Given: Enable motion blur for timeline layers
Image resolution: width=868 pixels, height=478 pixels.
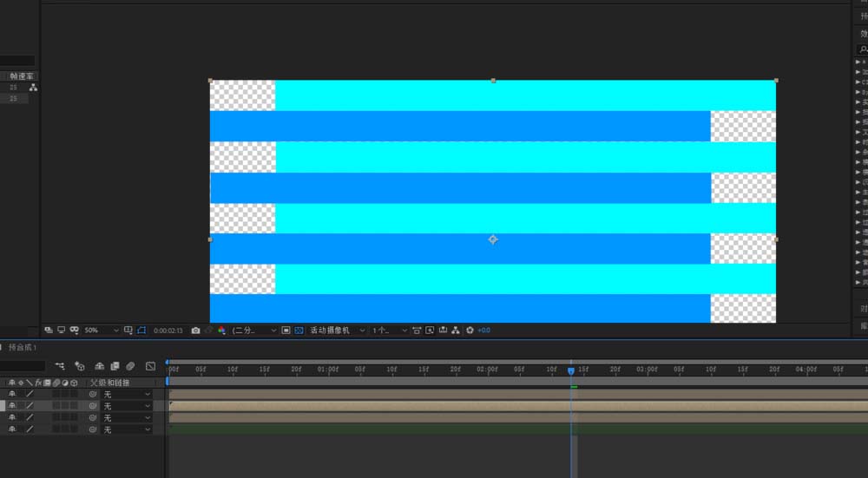Looking at the screenshot, I should [131, 366].
